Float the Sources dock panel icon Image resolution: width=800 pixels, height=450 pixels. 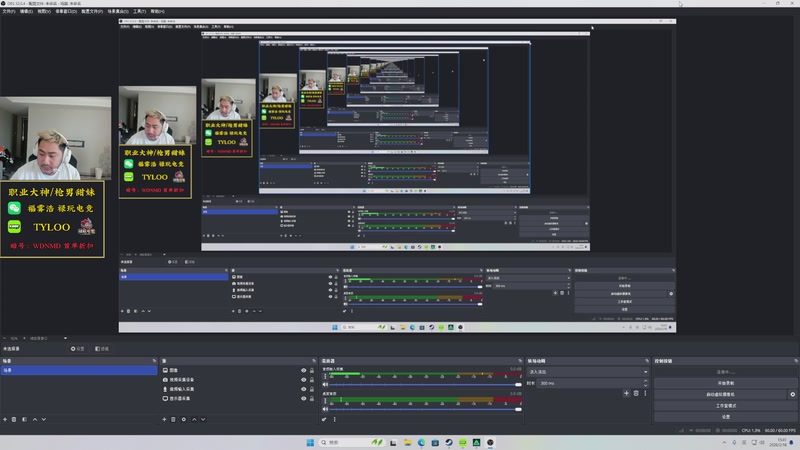click(314, 361)
